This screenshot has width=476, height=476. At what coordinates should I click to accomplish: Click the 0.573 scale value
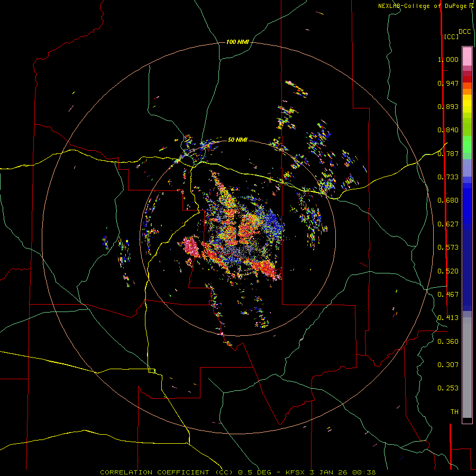(x=448, y=248)
